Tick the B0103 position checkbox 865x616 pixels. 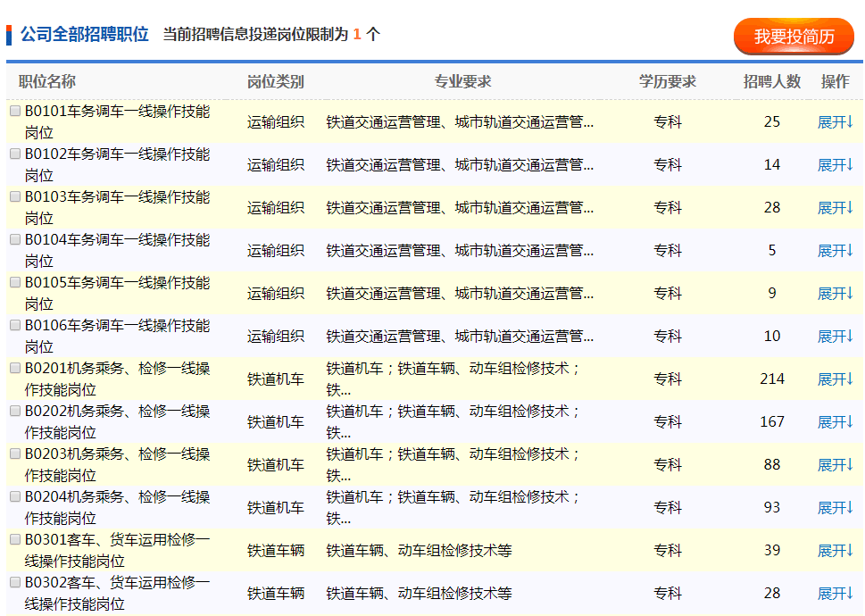(15, 197)
